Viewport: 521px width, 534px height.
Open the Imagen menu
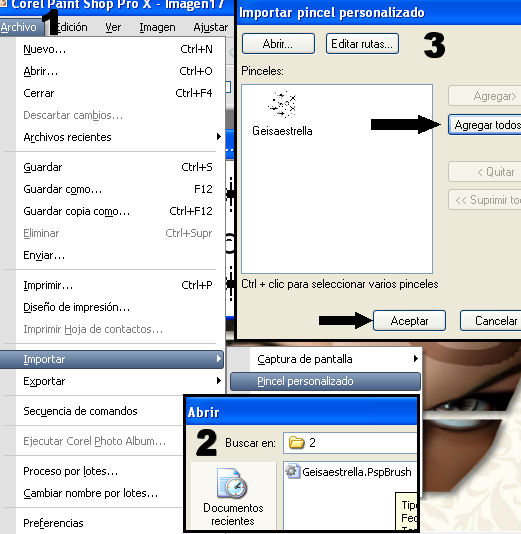coord(157,27)
